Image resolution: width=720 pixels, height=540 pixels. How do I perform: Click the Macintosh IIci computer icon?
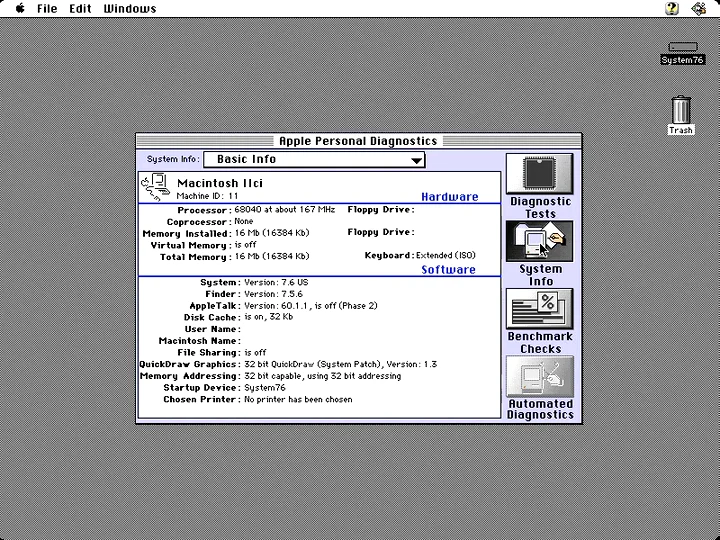pos(156,187)
